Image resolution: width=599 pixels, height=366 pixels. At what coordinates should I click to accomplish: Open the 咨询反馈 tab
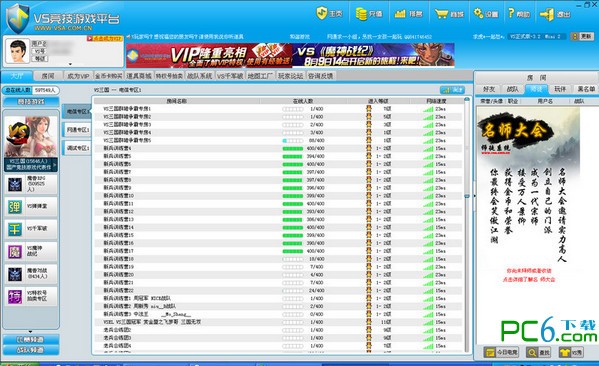pos(321,76)
